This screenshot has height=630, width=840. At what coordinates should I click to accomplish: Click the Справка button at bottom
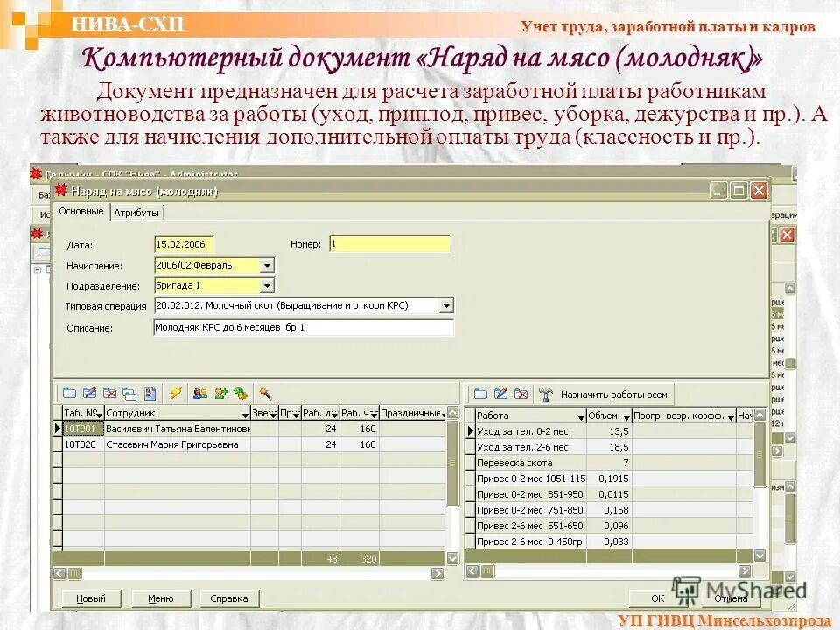point(229,598)
